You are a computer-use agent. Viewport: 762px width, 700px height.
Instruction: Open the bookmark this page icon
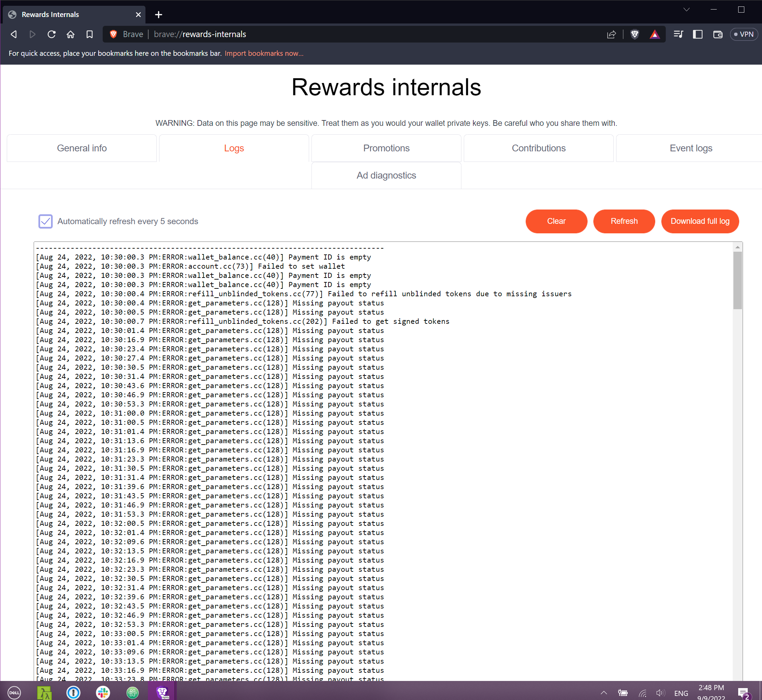click(89, 34)
